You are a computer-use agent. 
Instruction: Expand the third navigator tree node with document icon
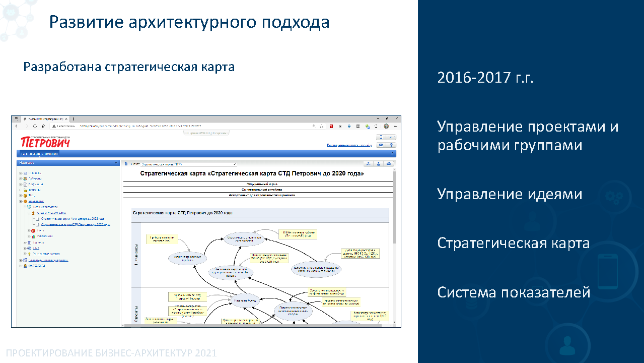(x=21, y=185)
